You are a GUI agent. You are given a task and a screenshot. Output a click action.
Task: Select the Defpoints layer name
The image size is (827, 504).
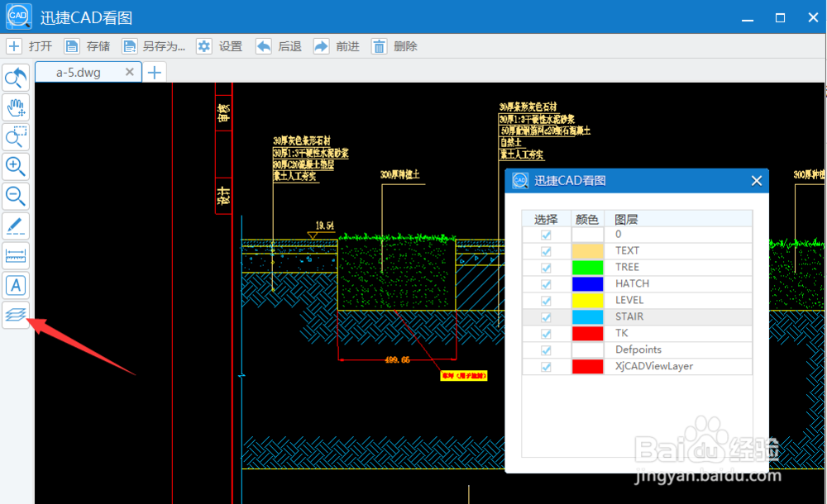tap(638, 349)
